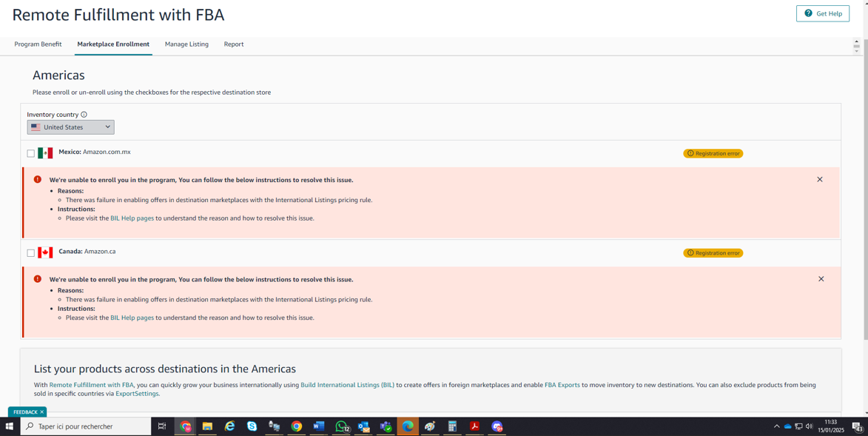Click the 'Americas' heading text

58,75
